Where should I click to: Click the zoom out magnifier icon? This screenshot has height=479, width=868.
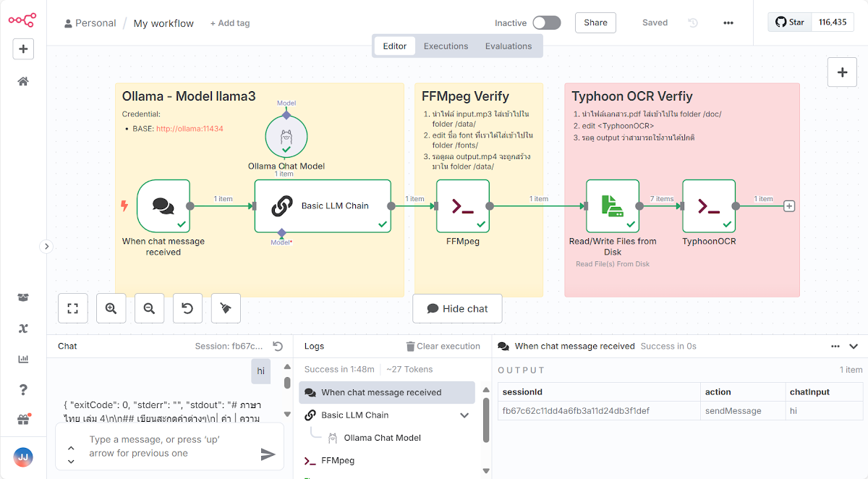pos(149,308)
